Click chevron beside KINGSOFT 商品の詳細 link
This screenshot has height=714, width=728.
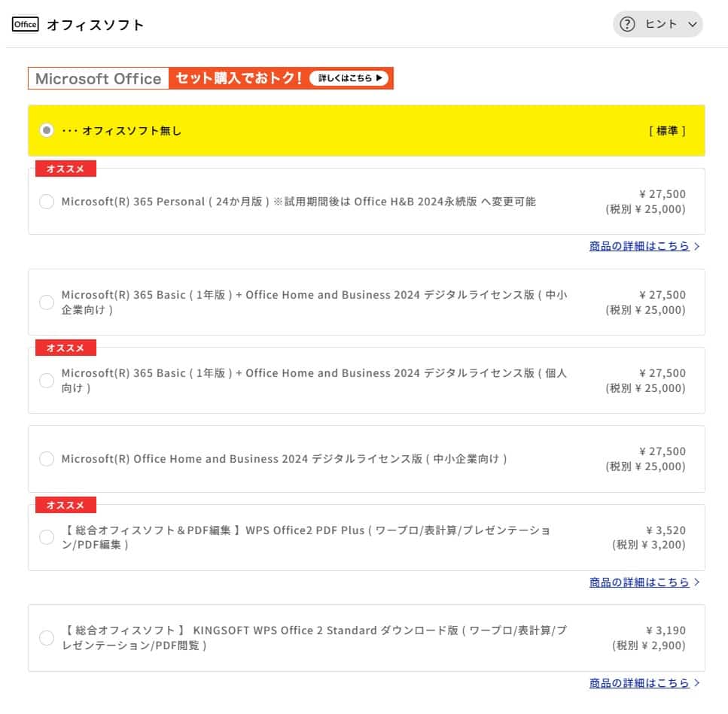point(696,683)
